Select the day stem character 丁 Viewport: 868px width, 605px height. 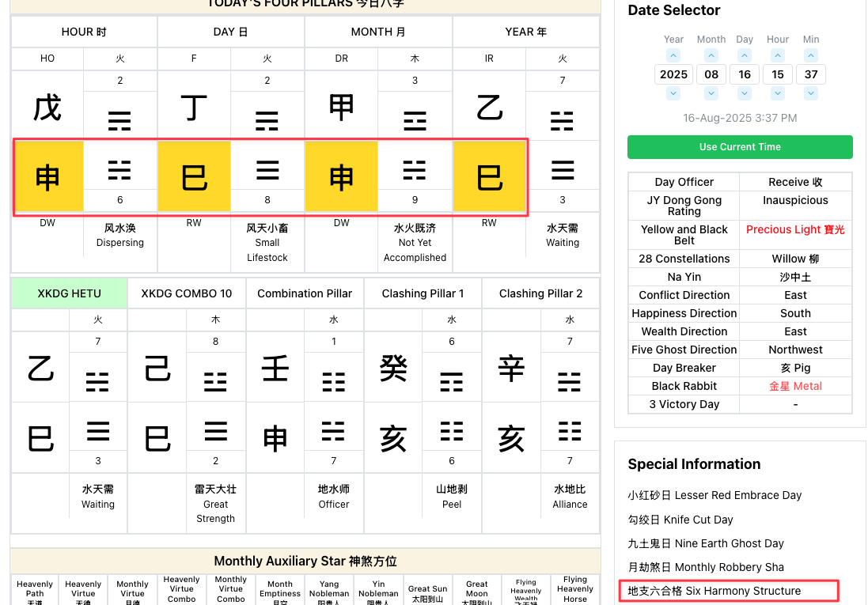(194, 108)
